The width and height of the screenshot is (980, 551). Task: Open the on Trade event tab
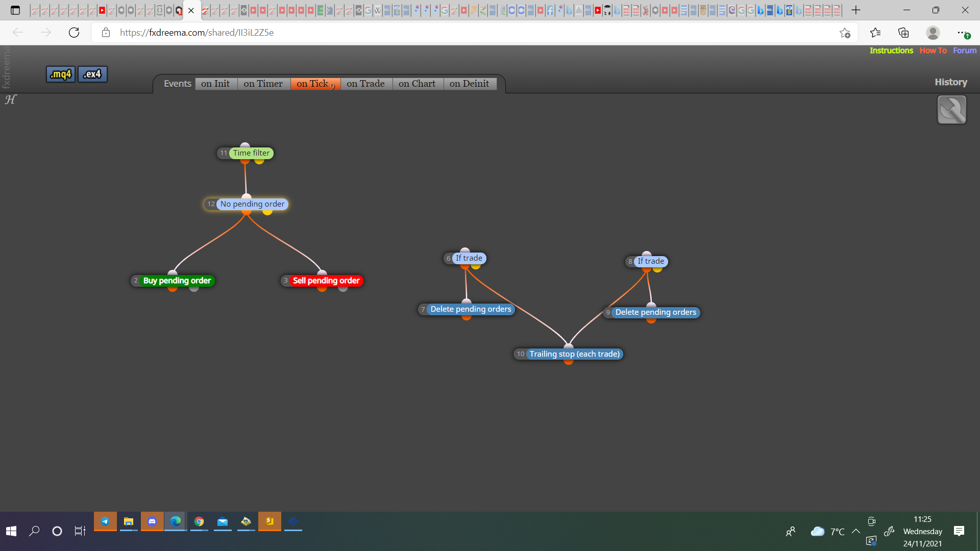click(365, 84)
